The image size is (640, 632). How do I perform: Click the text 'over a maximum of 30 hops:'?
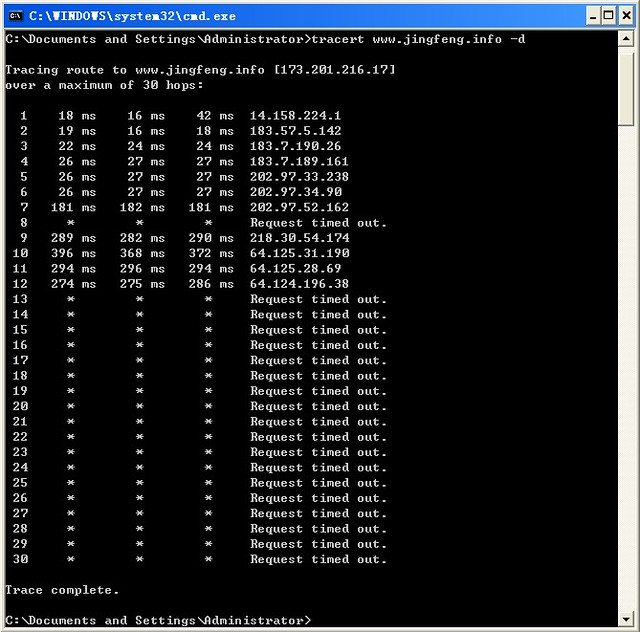coord(104,85)
